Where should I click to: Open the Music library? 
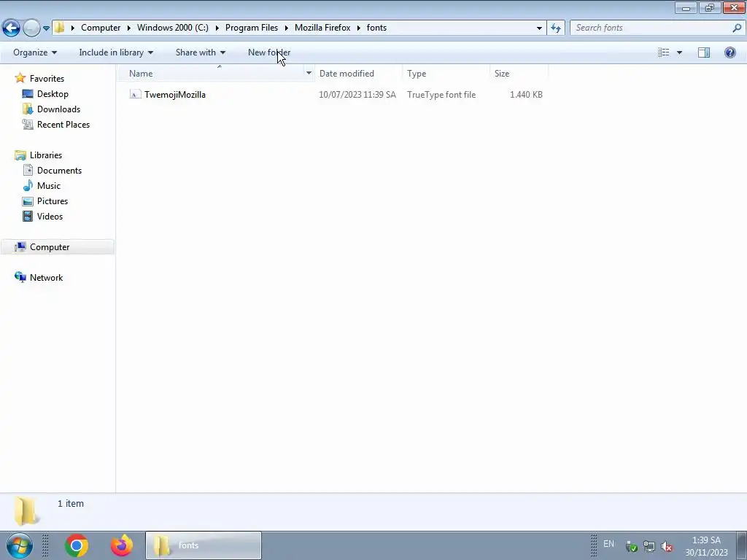49,185
